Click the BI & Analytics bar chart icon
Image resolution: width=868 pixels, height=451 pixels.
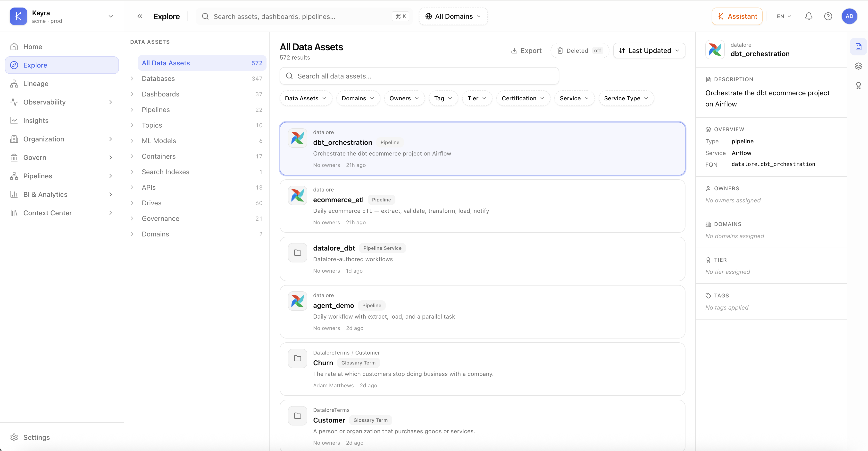pyautogui.click(x=14, y=194)
